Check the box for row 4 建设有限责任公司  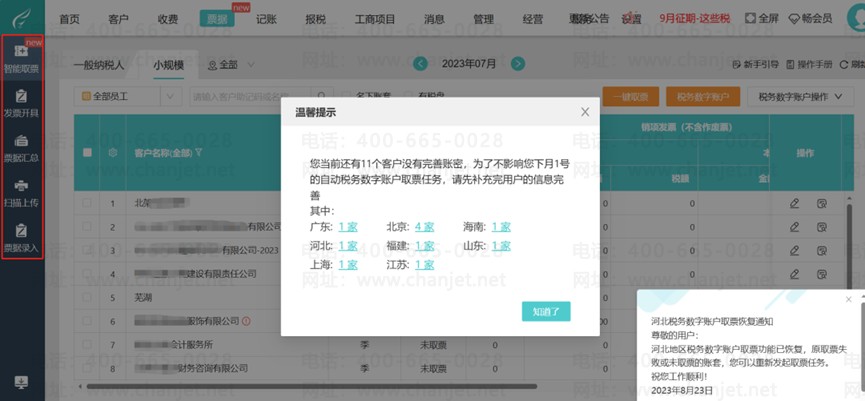[x=87, y=274]
